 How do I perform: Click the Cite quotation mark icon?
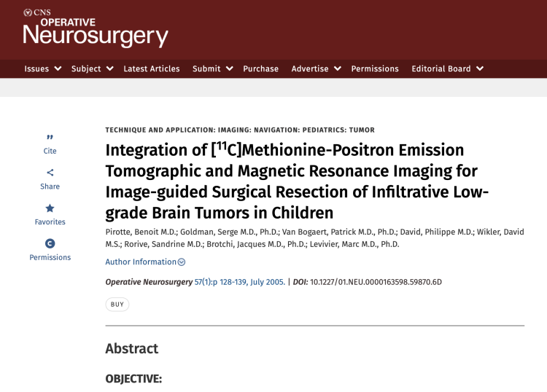50,137
